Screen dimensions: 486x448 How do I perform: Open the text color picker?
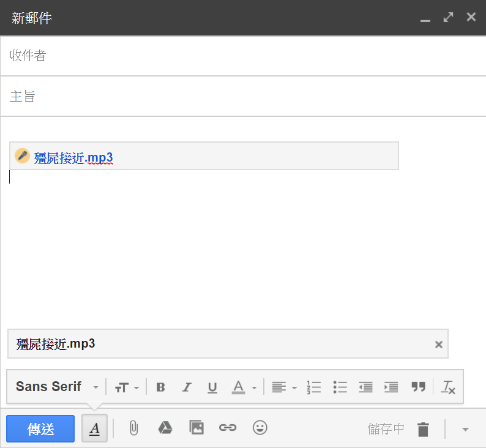coord(244,387)
